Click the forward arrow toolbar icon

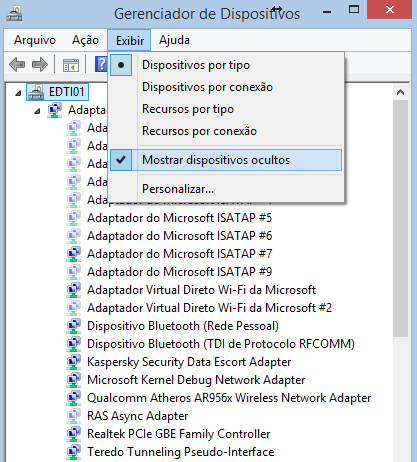(x=40, y=64)
